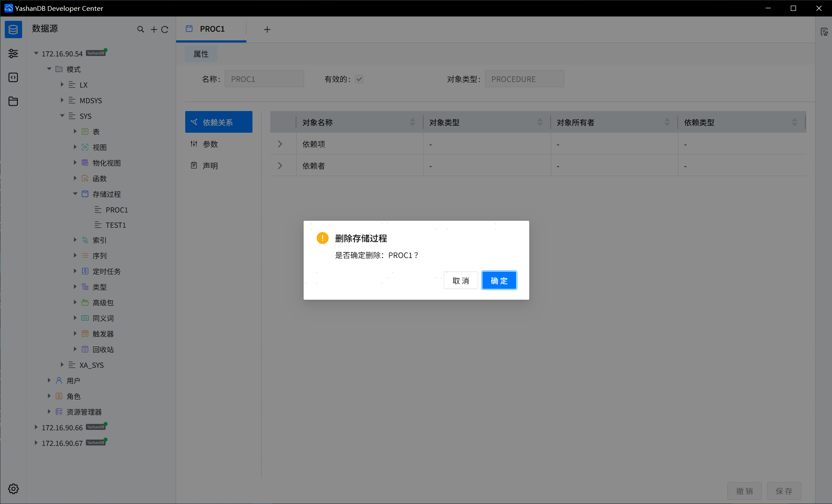Confirm deletion with the 确定 button

(499, 281)
